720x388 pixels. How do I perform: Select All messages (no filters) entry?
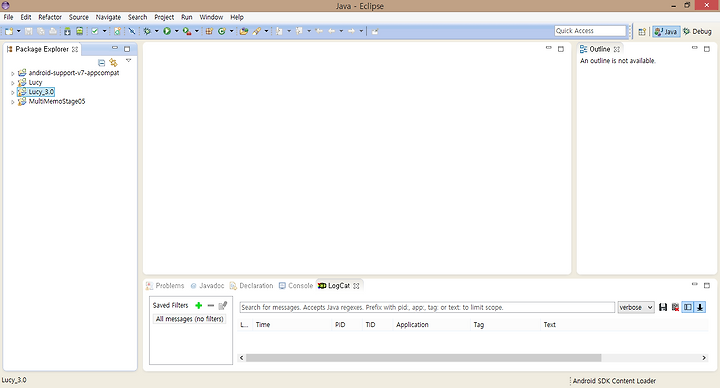[x=190, y=319]
